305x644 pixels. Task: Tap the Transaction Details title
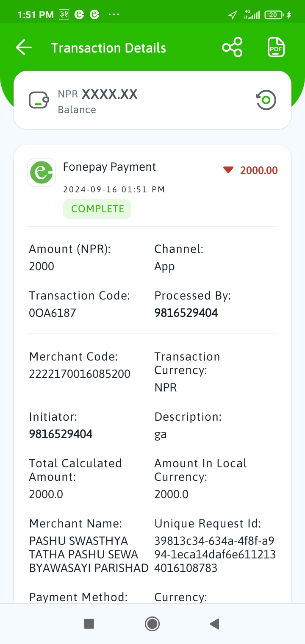(108, 48)
